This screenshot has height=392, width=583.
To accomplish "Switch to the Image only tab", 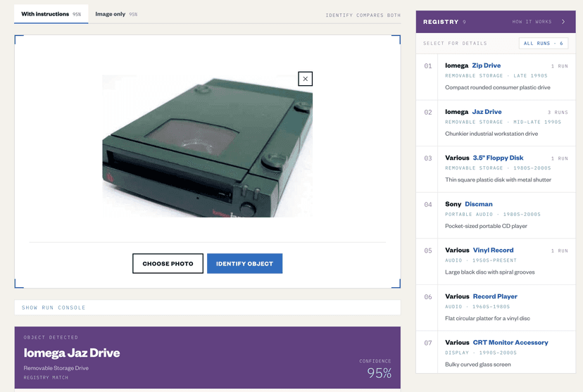I will tap(116, 14).
